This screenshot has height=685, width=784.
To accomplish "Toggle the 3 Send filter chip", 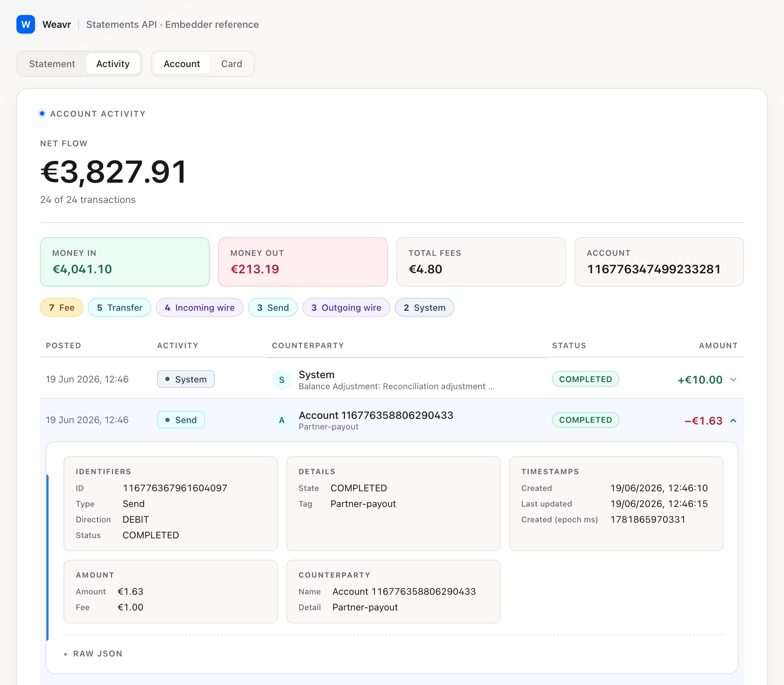I will coord(273,308).
